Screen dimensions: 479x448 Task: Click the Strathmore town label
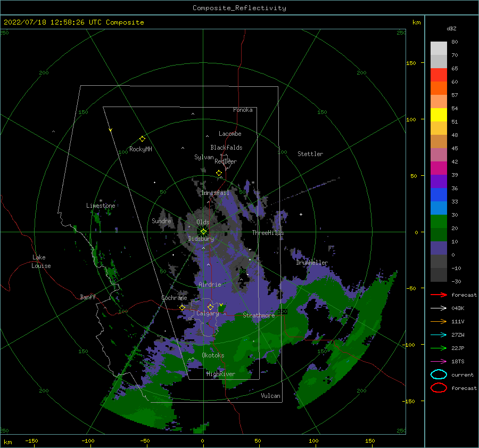click(259, 315)
